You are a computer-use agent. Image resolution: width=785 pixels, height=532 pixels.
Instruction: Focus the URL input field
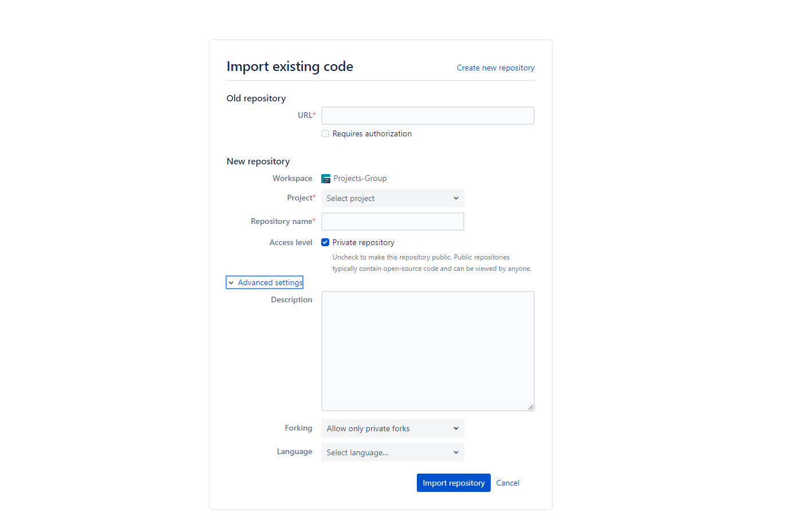(428, 115)
